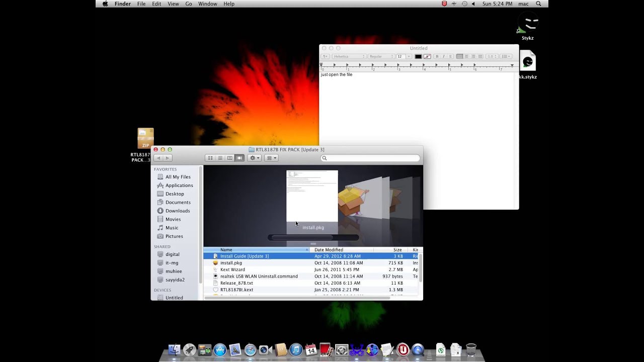This screenshot has height=362, width=644.
Task: Open the Help menu
Action: click(229, 4)
